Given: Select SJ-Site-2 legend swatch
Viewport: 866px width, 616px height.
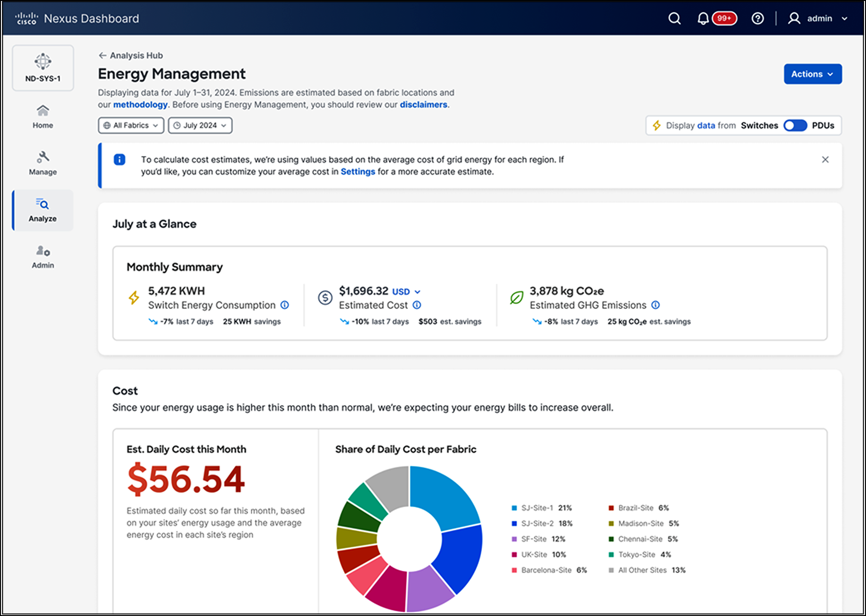Looking at the screenshot, I should point(514,524).
